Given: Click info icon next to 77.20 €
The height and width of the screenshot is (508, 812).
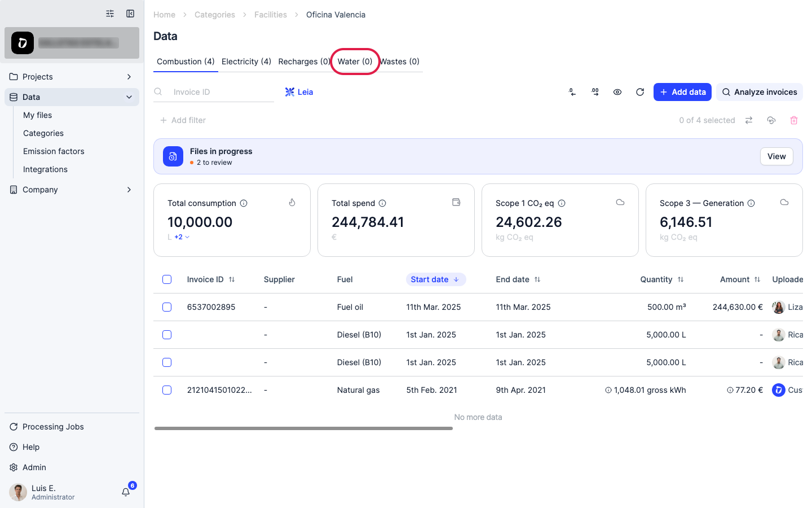Looking at the screenshot, I should 730,390.
